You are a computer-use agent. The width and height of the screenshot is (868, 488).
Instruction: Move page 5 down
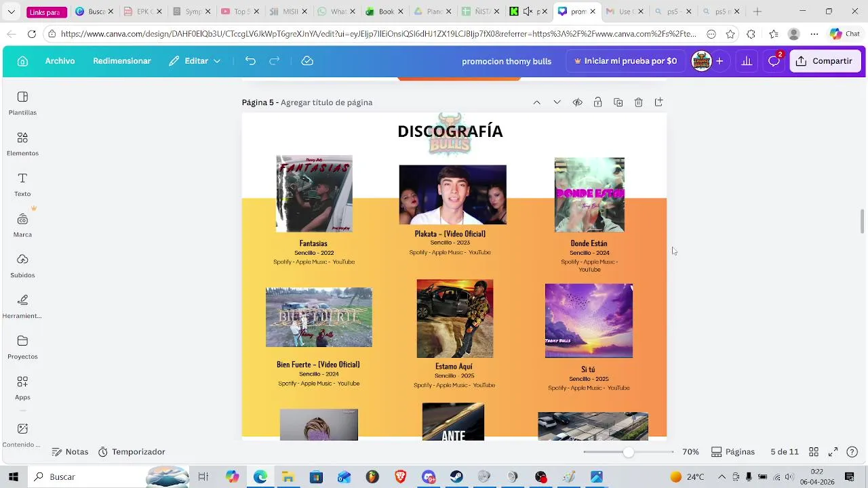[557, 102]
